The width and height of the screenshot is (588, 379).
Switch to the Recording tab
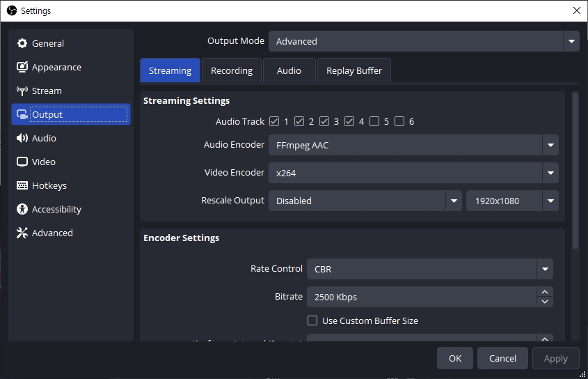232,70
